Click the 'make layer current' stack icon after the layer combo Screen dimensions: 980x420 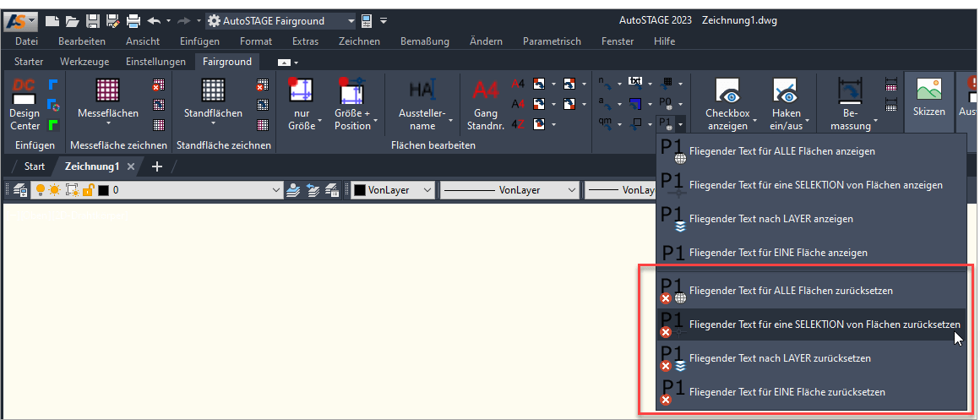coord(293,190)
